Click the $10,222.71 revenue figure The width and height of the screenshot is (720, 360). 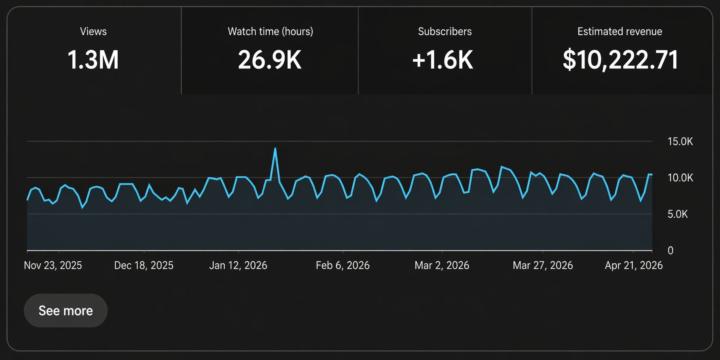620,60
